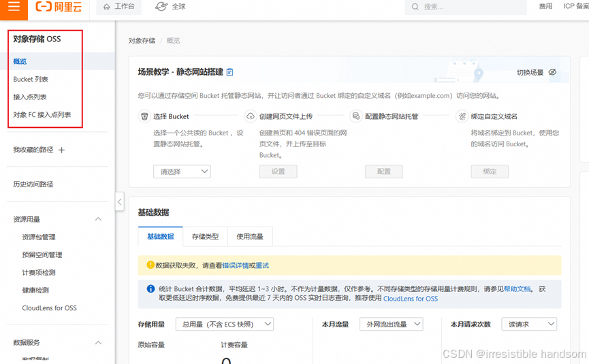Add a favorite path with plus icon
589x364 pixels.
61,150
